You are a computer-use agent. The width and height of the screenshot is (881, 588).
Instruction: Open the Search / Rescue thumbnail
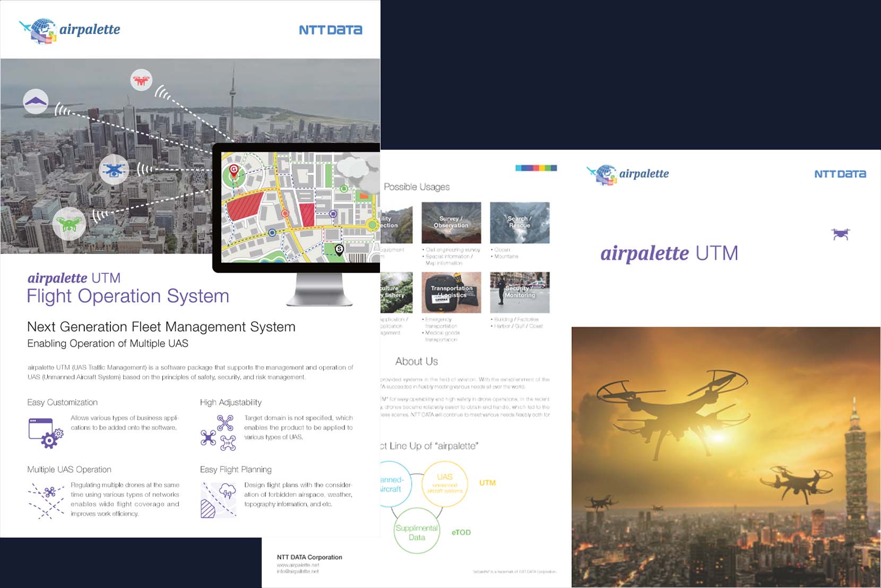520,222
